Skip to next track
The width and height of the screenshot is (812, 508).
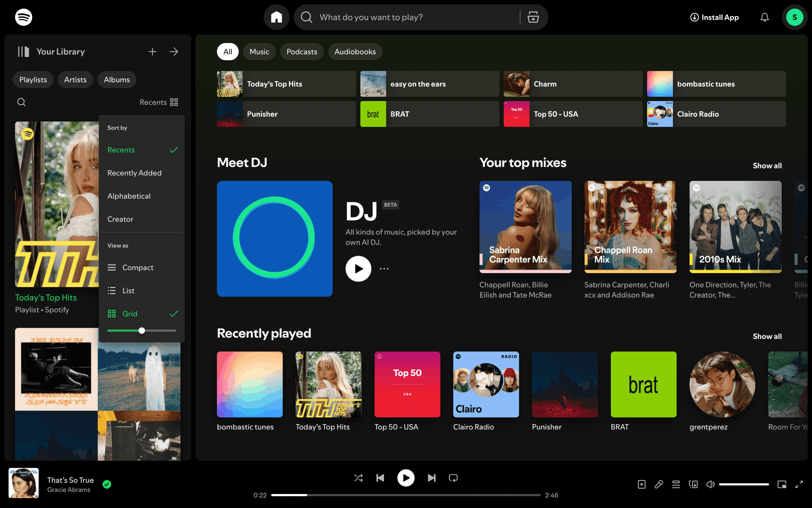(x=431, y=478)
